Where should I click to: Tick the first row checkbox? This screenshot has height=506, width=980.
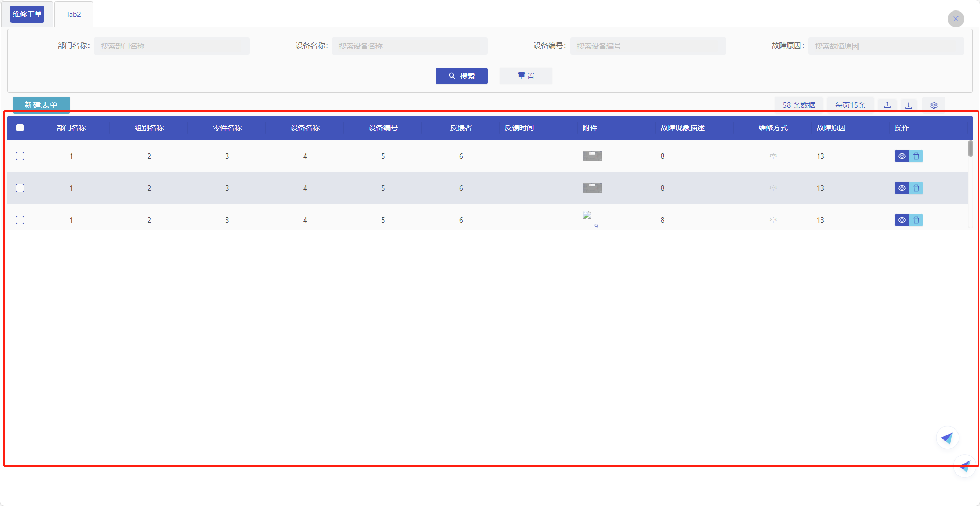pos(20,156)
